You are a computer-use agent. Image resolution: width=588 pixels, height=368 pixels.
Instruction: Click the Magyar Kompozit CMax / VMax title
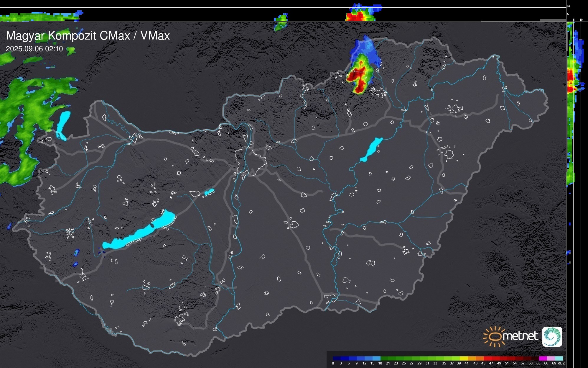(88, 36)
